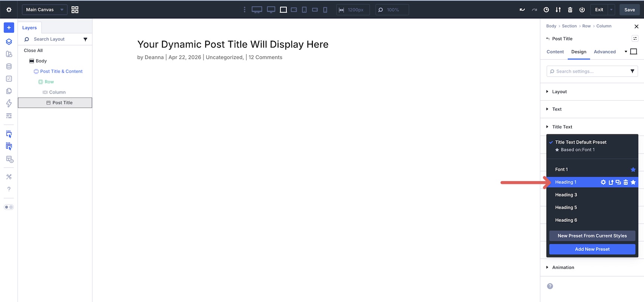Viewport: 644px width, 302px height.
Task: Switch to phone landscape preview
Action: (x=315, y=10)
